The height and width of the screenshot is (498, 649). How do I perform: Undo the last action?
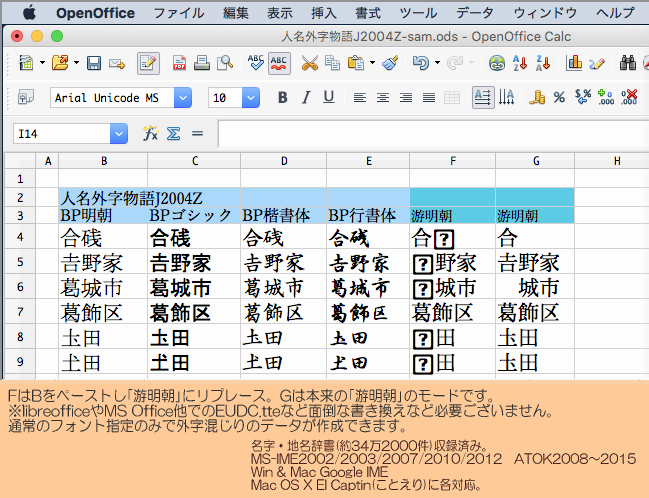421,63
